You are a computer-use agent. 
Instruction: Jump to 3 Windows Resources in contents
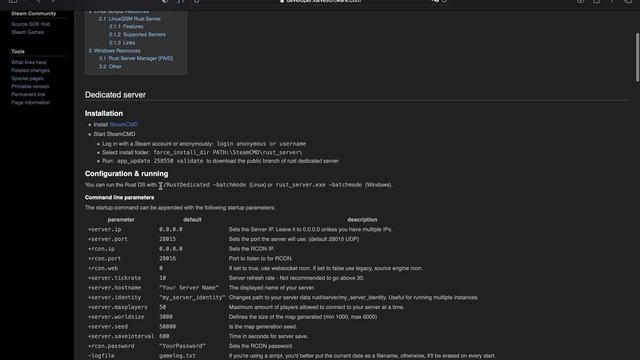114,51
